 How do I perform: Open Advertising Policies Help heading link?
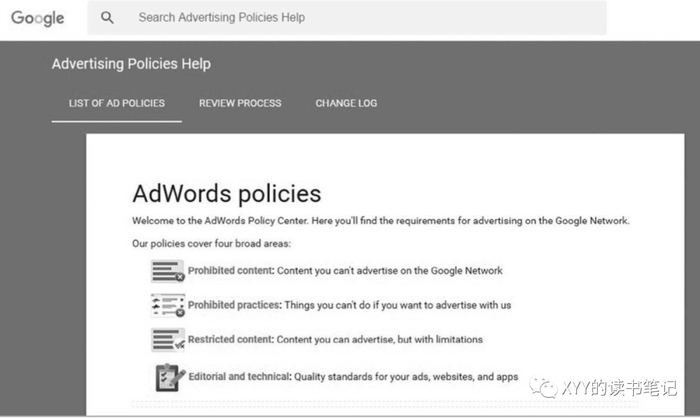pyautogui.click(x=131, y=64)
